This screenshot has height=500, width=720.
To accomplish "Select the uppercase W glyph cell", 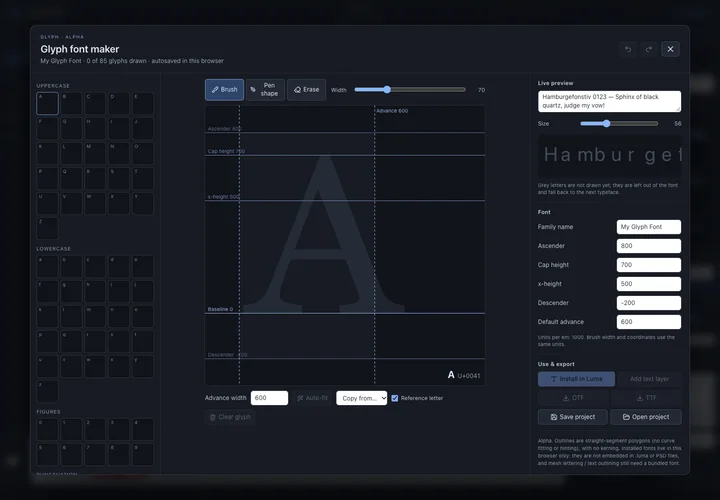I will coord(95,203).
